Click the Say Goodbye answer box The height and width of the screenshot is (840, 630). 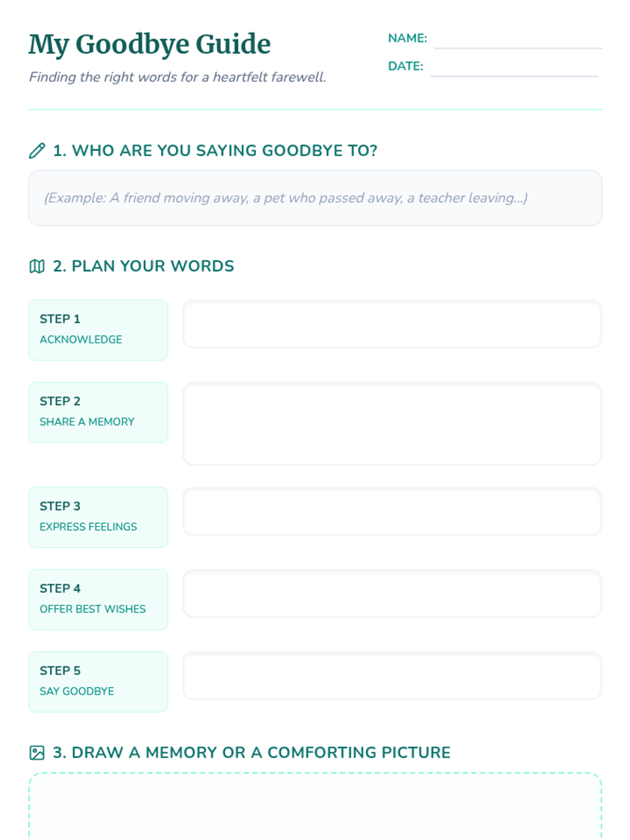(x=392, y=676)
